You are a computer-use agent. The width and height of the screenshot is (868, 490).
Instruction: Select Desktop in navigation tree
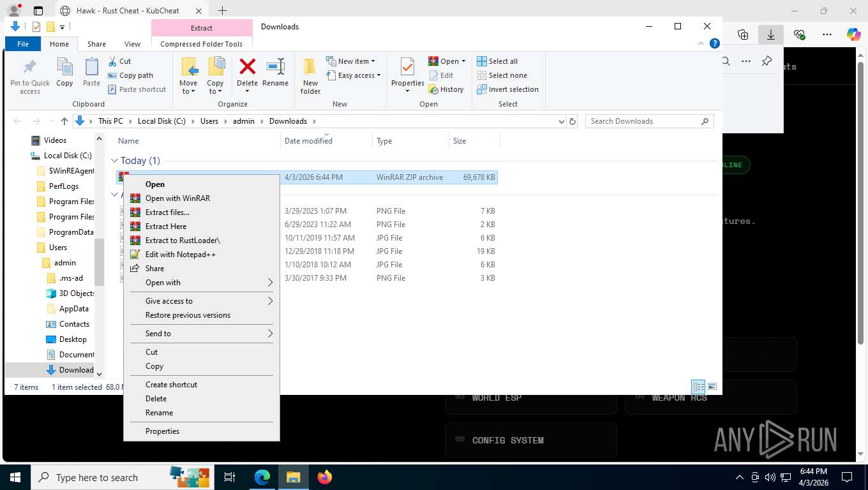73,339
